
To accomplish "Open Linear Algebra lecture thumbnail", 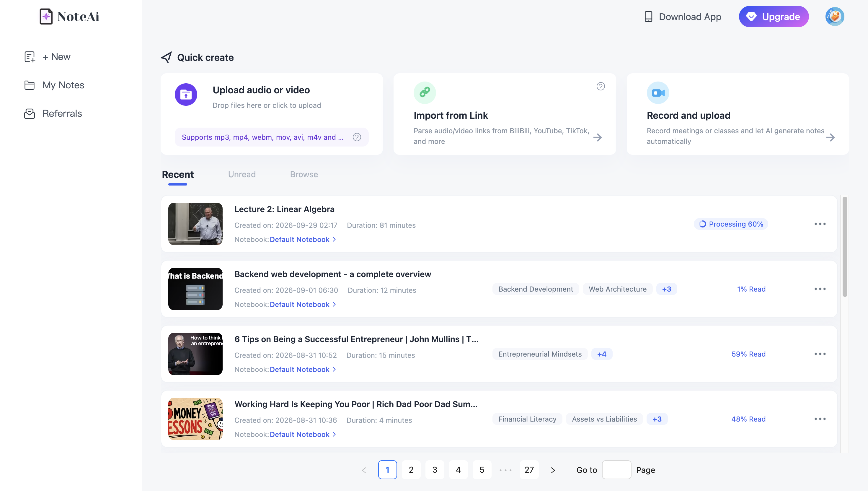I will click(195, 224).
